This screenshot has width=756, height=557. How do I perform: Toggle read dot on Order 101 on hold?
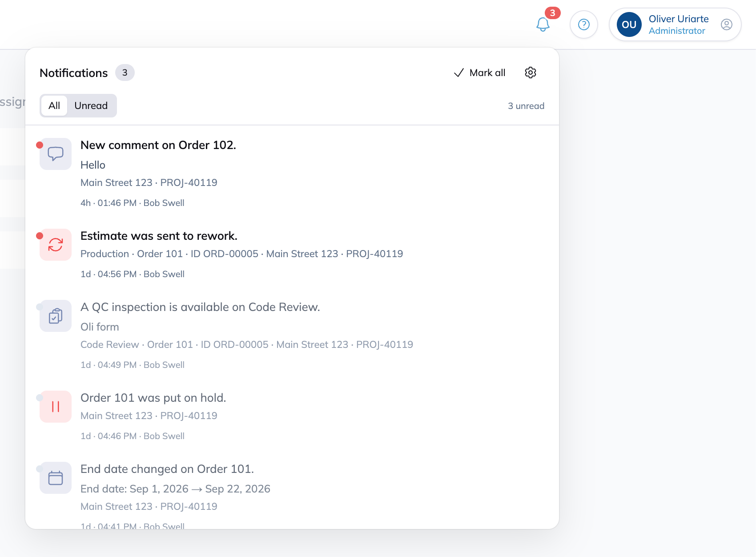point(40,398)
